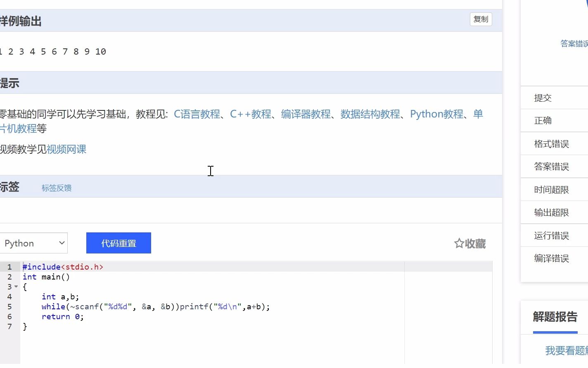This screenshot has width=588, height=368.
Task: Open the 编译器教程 tutorial link
Action: point(306,114)
